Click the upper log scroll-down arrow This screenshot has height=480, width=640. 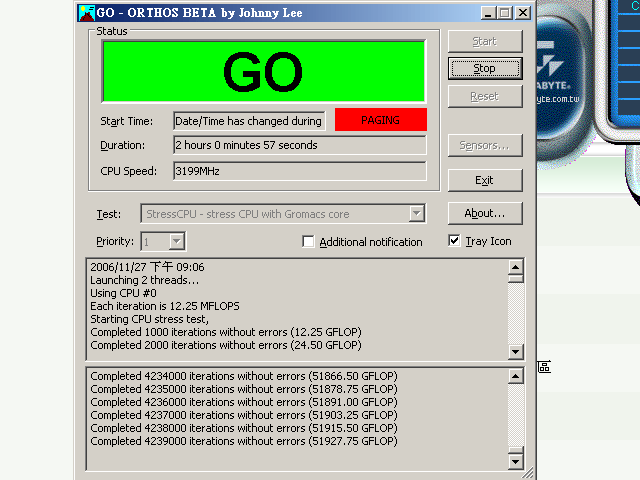pyautogui.click(x=516, y=351)
